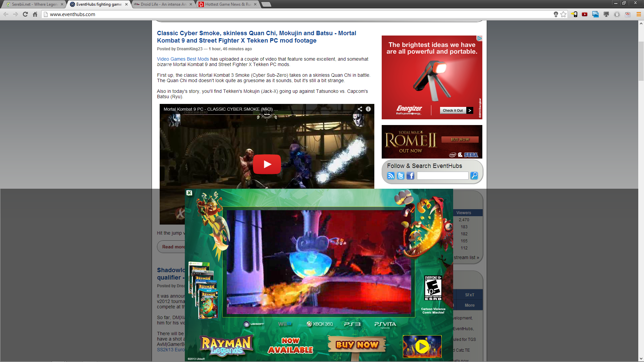The width and height of the screenshot is (644, 362).
Task: Open the AdBlock hand stop-sign icon
Action: tap(617, 14)
